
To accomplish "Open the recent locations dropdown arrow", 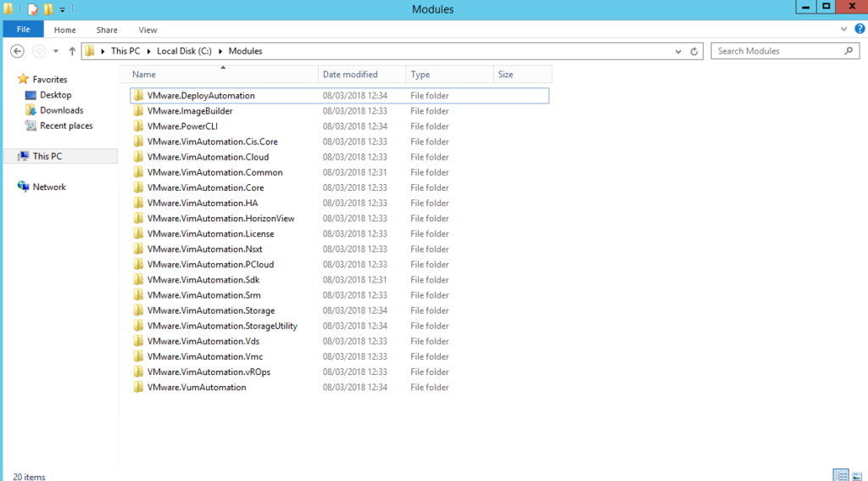I will [x=57, y=51].
